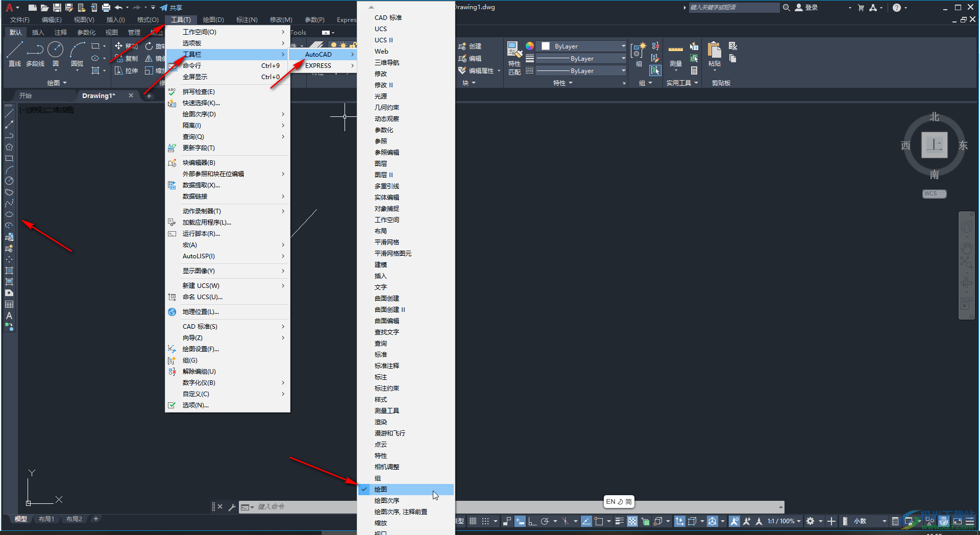Click the 拉伸 (Stretch) button
Viewport: 980px width, 535px height.
[127, 70]
